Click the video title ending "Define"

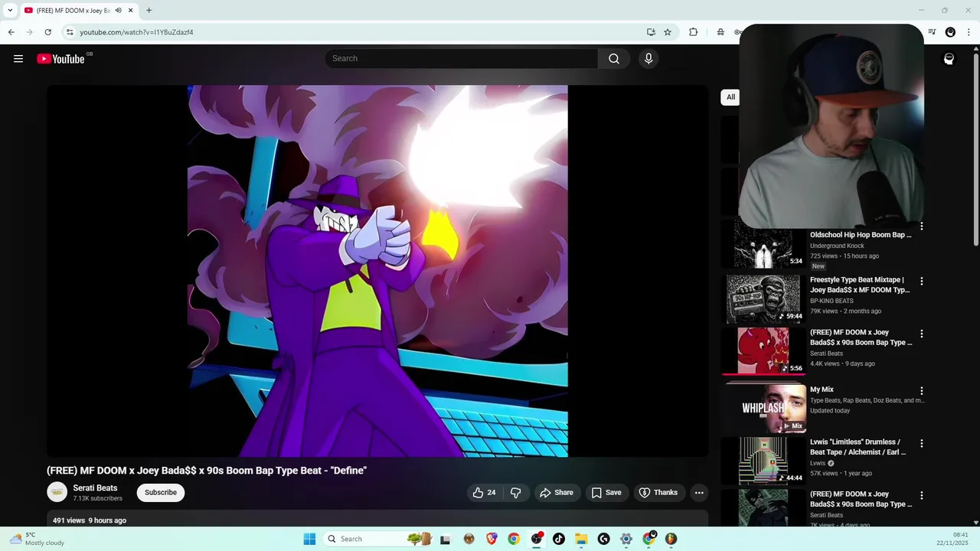pyautogui.click(x=207, y=471)
